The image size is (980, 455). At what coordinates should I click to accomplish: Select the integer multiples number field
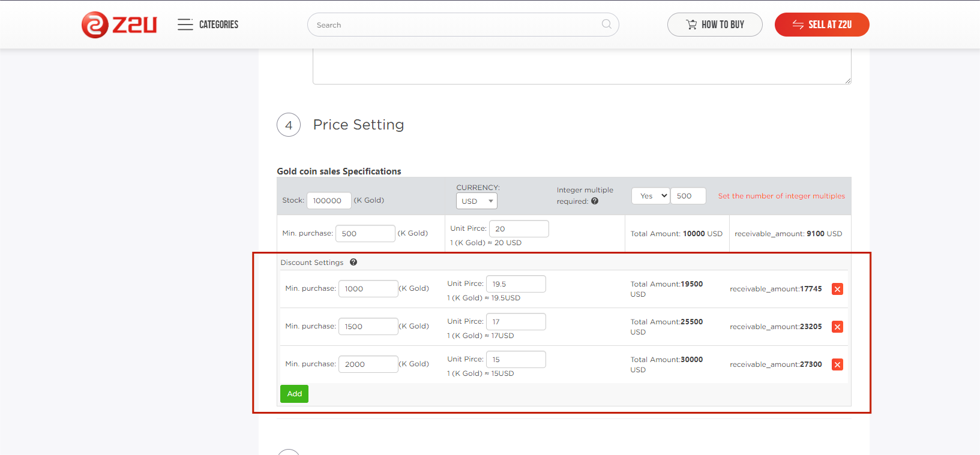pos(688,196)
